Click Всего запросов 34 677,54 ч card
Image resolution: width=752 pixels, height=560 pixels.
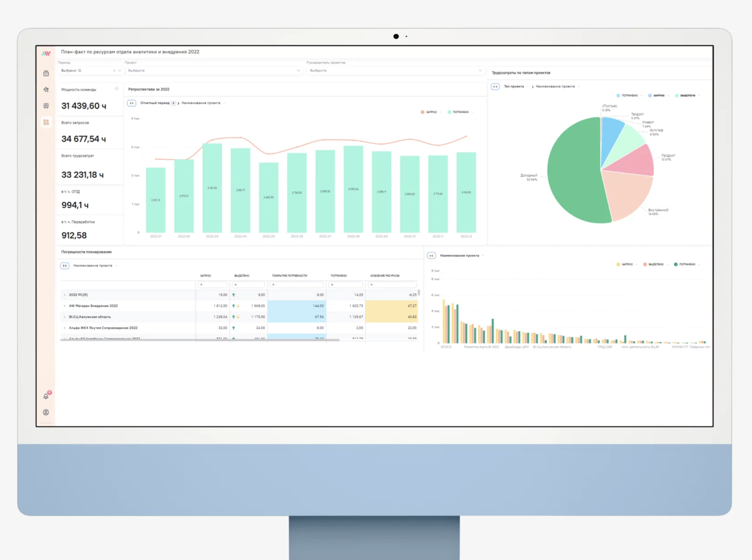pos(90,133)
